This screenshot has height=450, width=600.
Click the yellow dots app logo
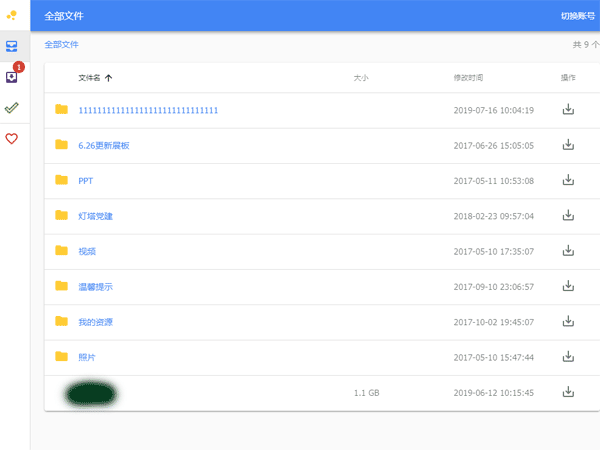point(12,15)
